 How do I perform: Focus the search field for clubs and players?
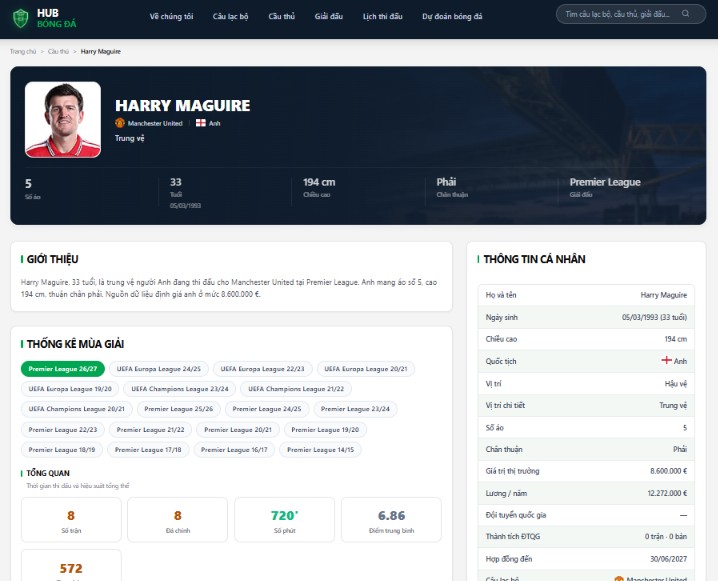631,14
